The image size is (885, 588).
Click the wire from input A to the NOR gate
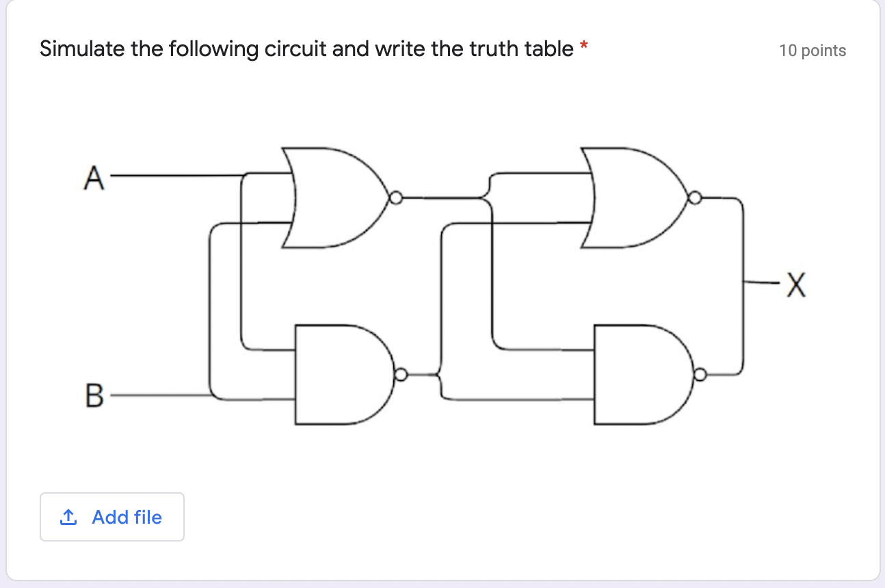tap(185, 176)
